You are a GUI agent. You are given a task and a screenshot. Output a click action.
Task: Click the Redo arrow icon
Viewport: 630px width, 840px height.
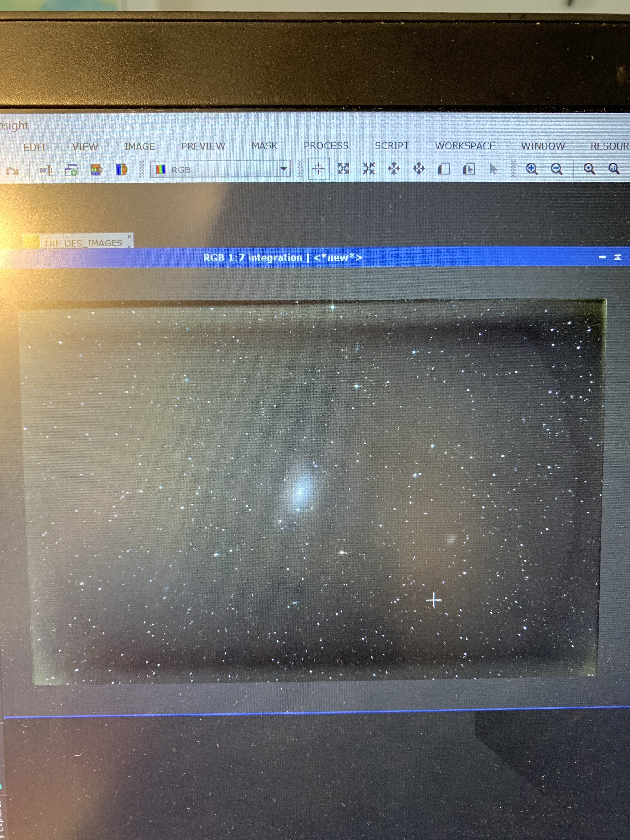tap(12, 171)
